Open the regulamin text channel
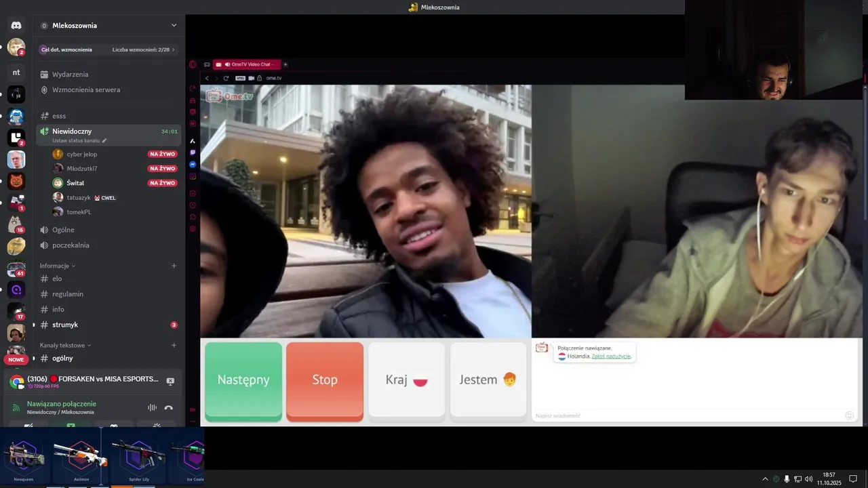The width and height of the screenshot is (868, 488). 108,294
